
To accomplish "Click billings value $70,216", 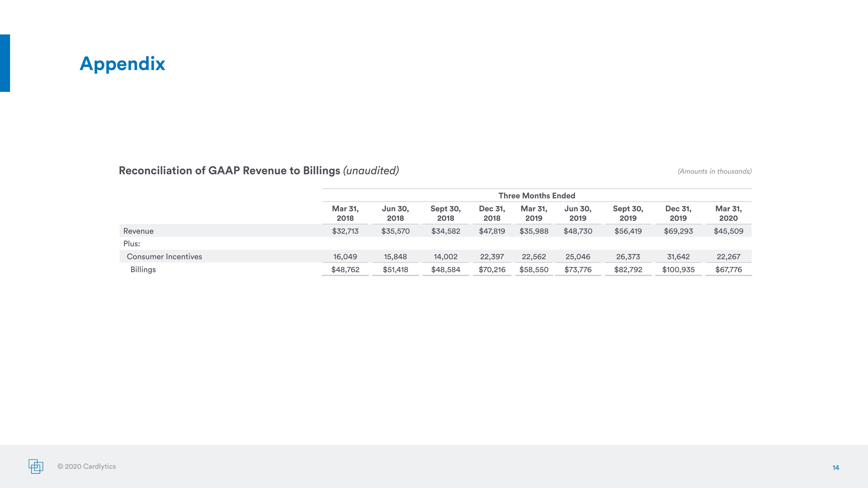I will (492, 269).
